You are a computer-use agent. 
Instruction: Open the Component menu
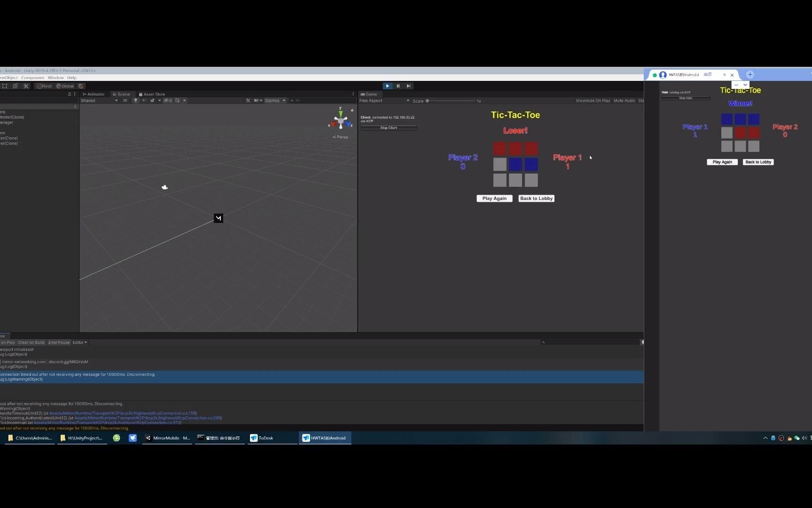tap(32, 78)
